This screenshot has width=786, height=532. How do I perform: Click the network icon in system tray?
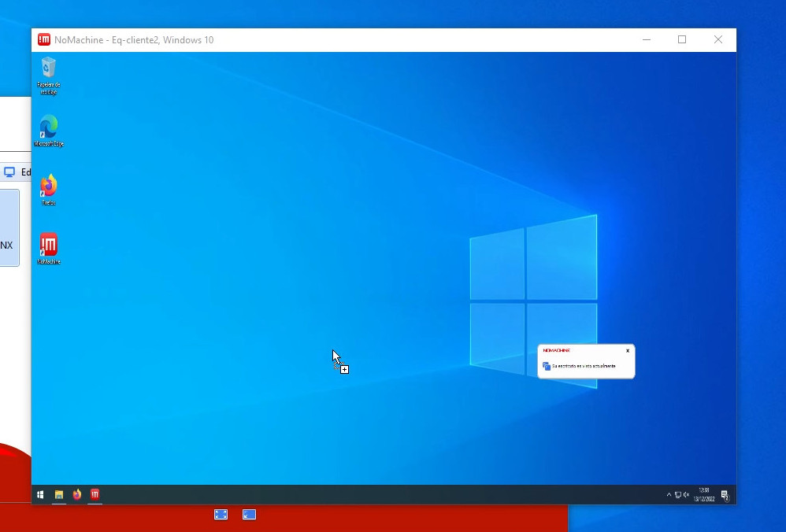677,495
